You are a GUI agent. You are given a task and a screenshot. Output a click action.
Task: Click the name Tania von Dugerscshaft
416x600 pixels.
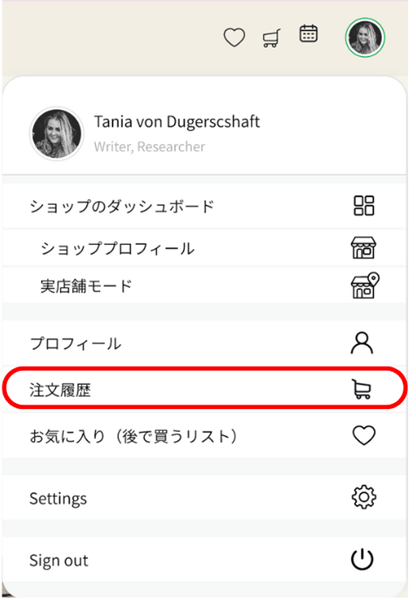point(177,122)
